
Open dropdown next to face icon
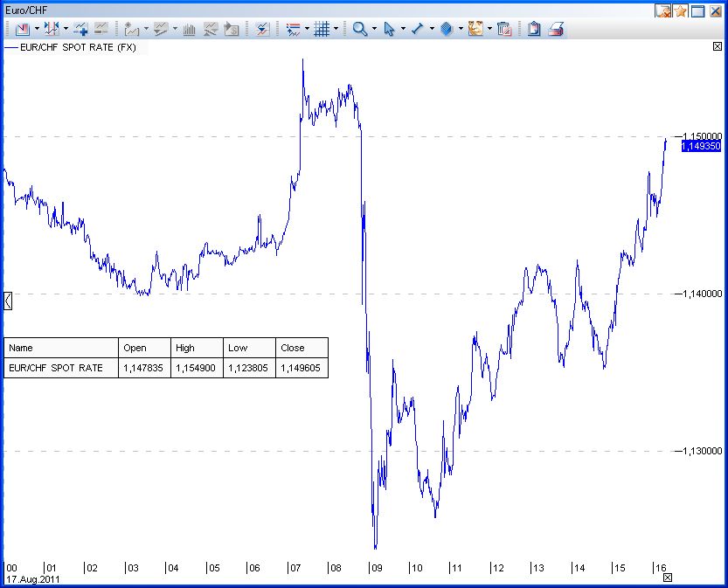coord(489,29)
